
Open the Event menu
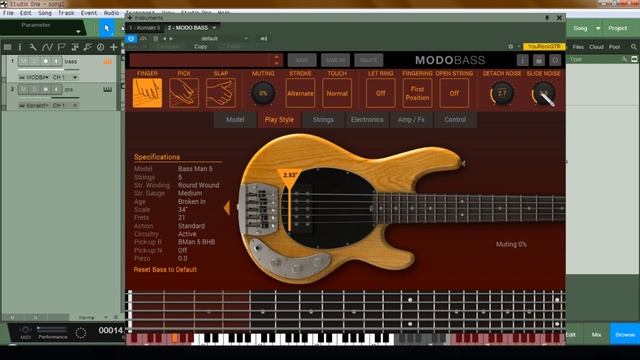click(89, 13)
